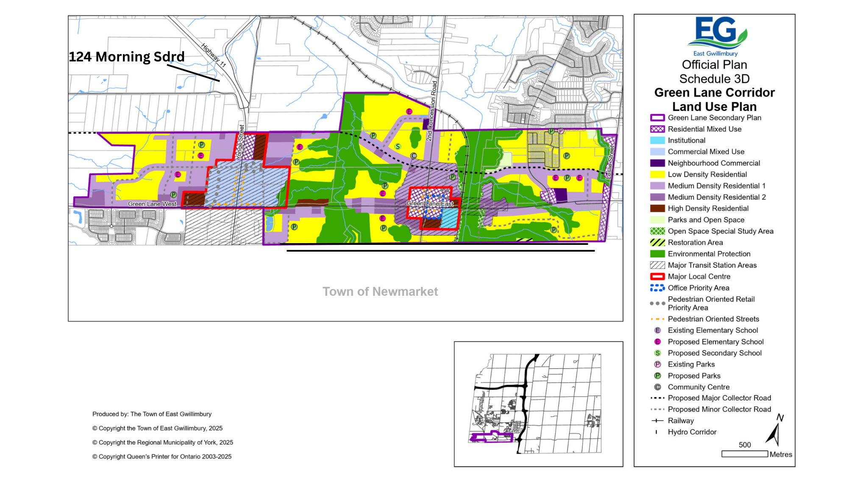Click the 'Green Lane East' road label
Viewport: 868px width, 488px height.
click(x=430, y=204)
